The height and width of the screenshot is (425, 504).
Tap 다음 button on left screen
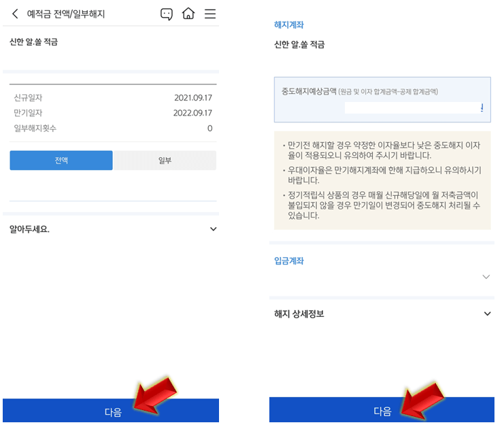pos(111,411)
